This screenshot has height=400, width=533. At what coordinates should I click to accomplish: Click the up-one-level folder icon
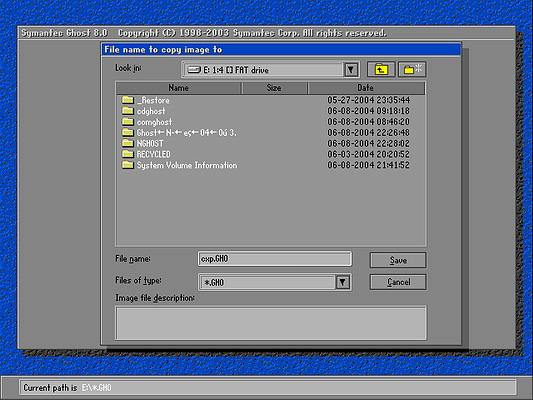tap(381, 70)
